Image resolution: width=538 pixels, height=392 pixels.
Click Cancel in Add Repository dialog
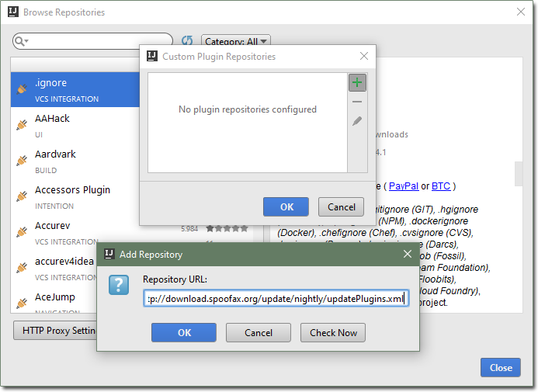pos(259,332)
